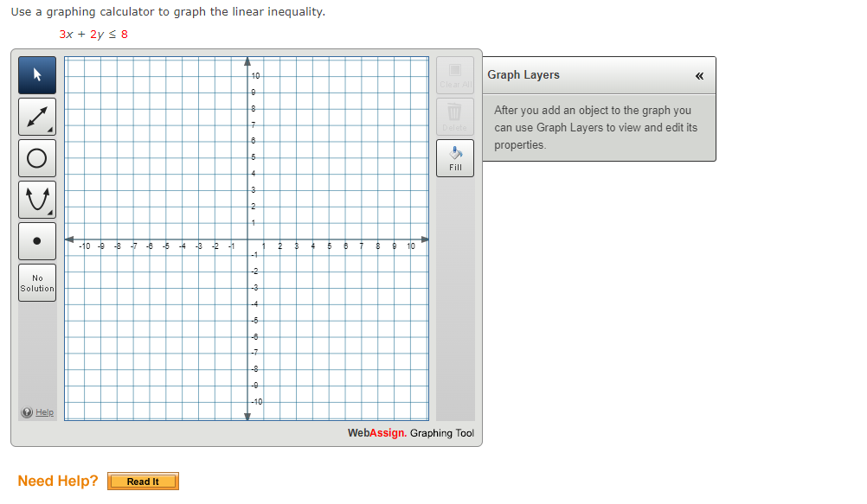Select the point tool
This screenshot has width=867, height=504.
coord(37,241)
